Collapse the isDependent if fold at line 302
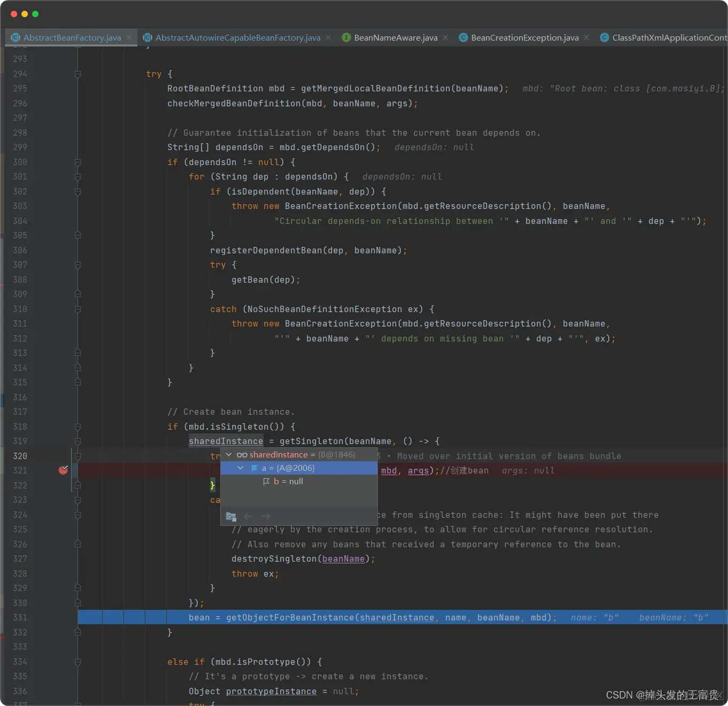 (78, 191)
